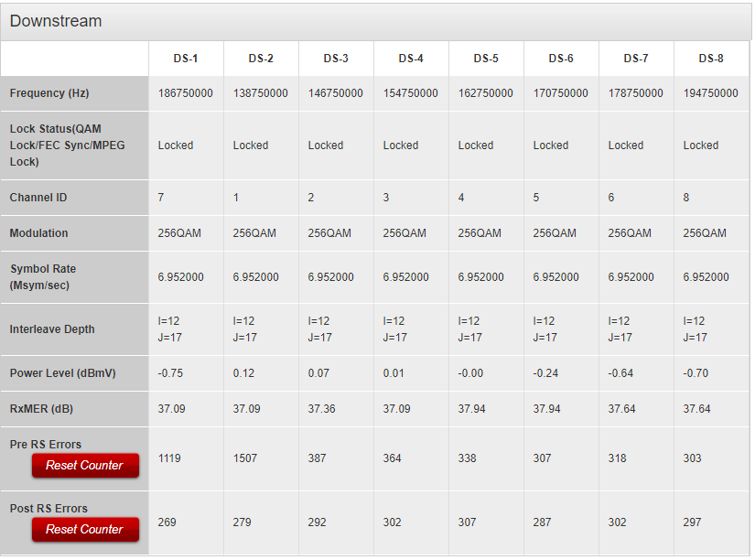The width and height of the screenshot is (755, 560).
Task: Click power level -0.75
Action: [170, 373]
